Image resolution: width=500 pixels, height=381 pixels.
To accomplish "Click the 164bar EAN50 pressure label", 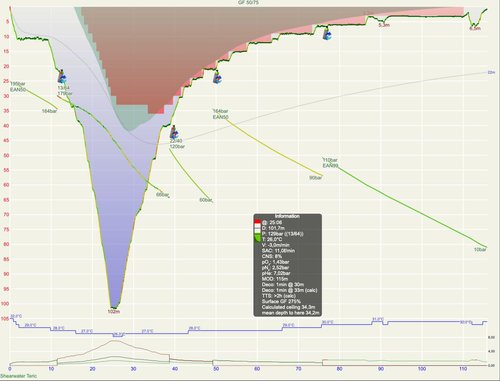I will point(221,114).
